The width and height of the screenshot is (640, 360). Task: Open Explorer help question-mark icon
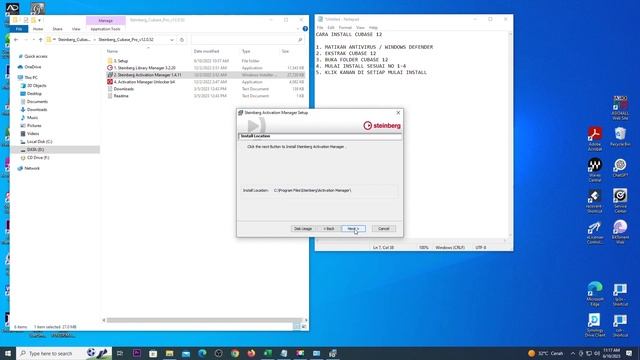coord(305,29)
